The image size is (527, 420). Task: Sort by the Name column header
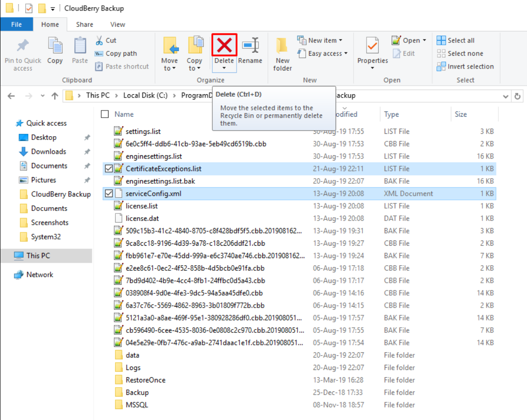[124, 114]
